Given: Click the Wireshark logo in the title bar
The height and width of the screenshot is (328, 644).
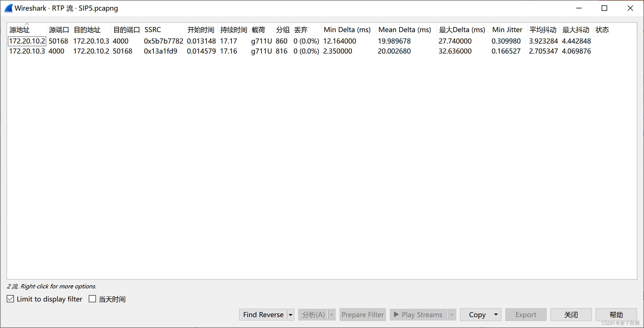Looking at the screenshot, I should tap(8, 8).
